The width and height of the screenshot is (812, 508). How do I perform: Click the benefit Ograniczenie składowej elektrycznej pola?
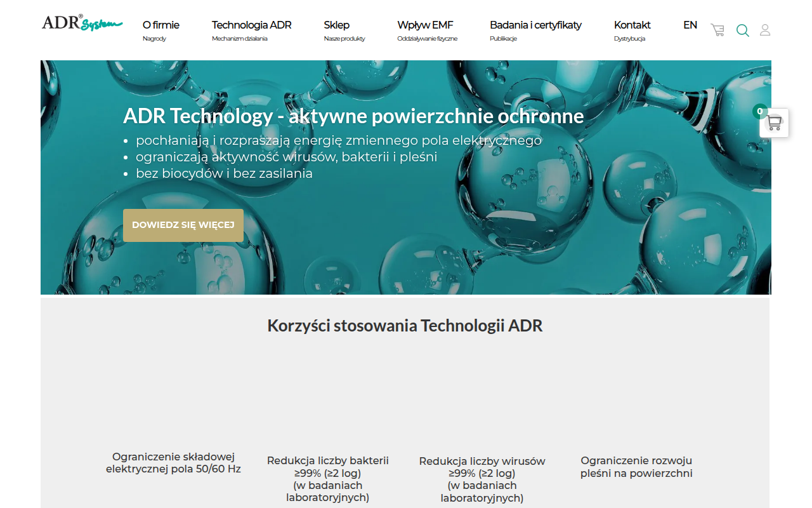pos(173,463)
